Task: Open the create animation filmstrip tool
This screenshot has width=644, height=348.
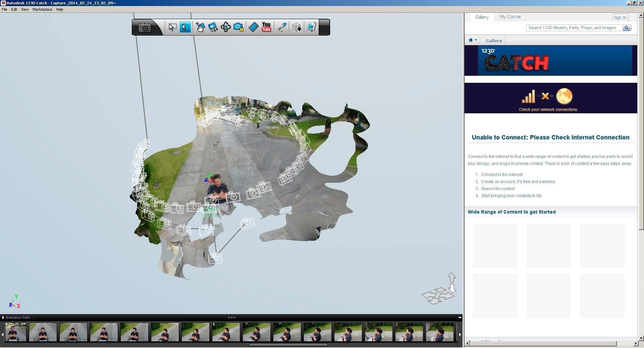Action: point(254,27)
